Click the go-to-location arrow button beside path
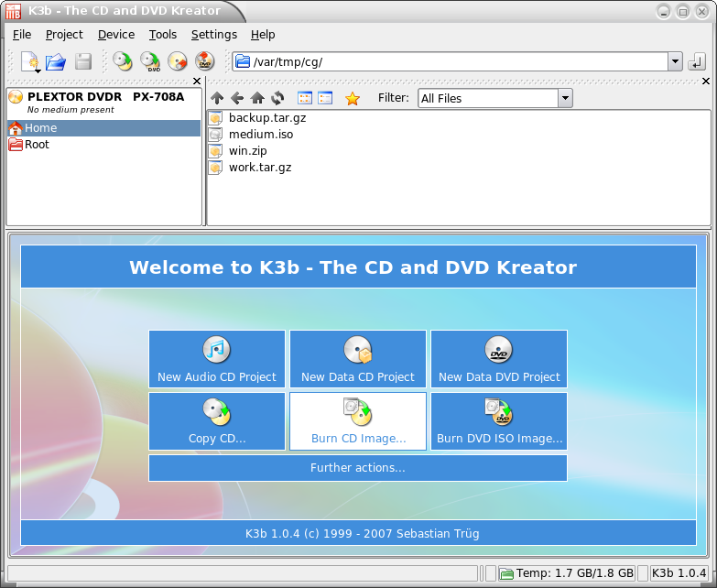Viewport: 717px width, 588px height. coord(697,61)
